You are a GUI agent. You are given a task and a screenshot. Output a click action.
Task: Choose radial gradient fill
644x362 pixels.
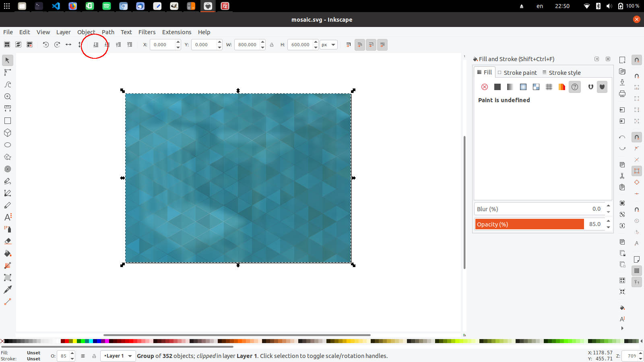pyautogui.click(x=523, y=87)
